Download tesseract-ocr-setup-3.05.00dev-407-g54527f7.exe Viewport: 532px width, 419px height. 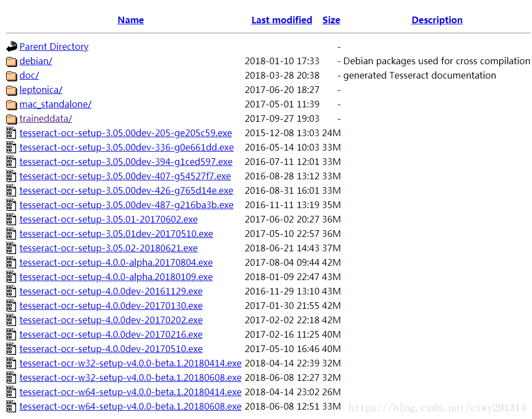tap(125, 176)
